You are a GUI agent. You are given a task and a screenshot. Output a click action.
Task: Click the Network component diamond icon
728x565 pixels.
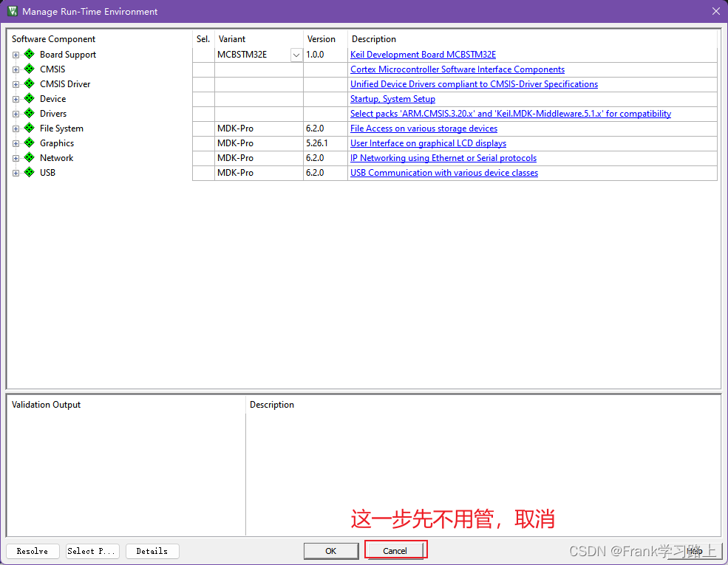[30, 158]
